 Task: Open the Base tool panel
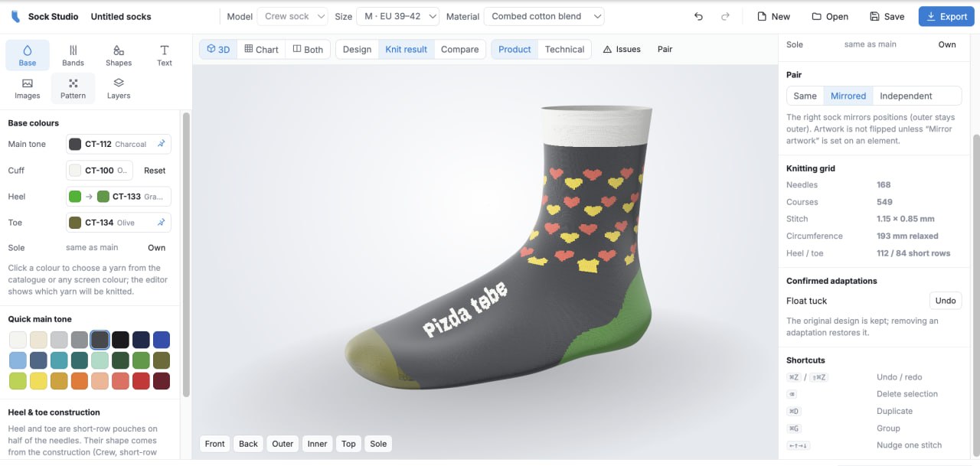pyautogui.click(x=28, y=55)
